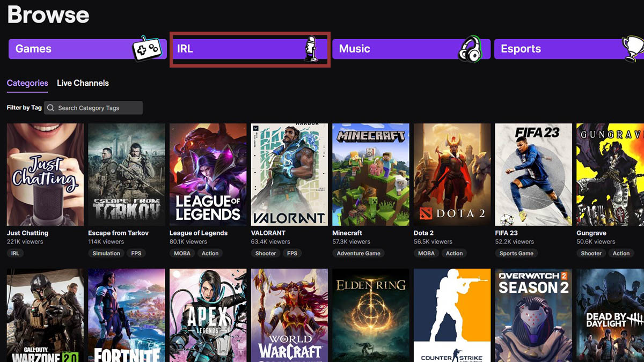Click the Action tag under League of Legends
Viewport: 644px width, 362px height.
coord(210,253)
